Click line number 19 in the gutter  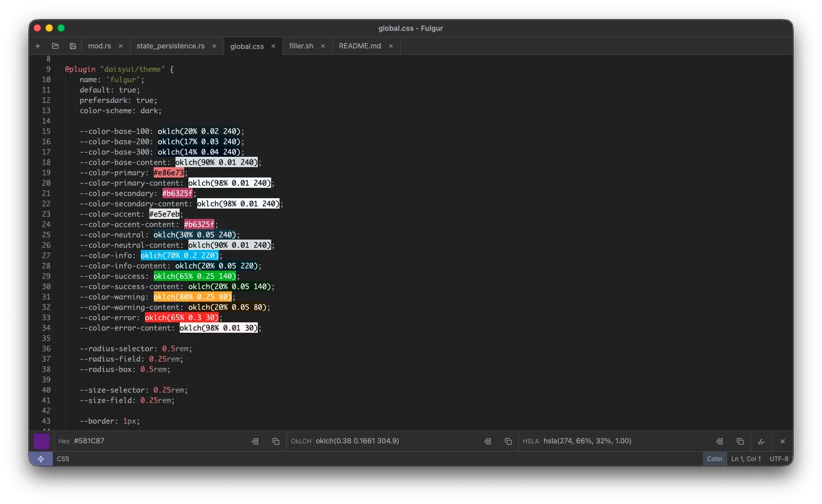click(x=46, y=173)
